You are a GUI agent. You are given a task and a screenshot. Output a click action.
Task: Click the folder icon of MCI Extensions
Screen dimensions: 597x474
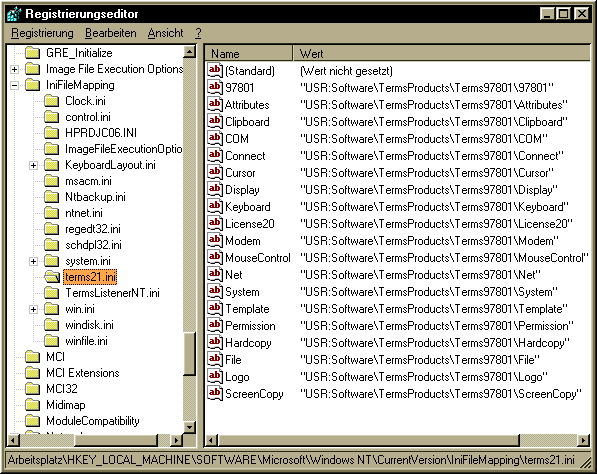tap(32, 373)
